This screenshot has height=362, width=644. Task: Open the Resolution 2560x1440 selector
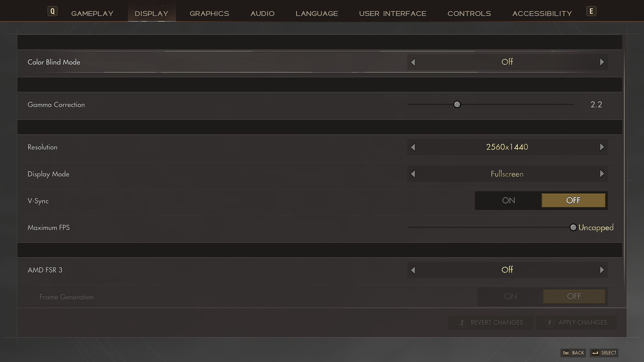click(x=507, y=147)
